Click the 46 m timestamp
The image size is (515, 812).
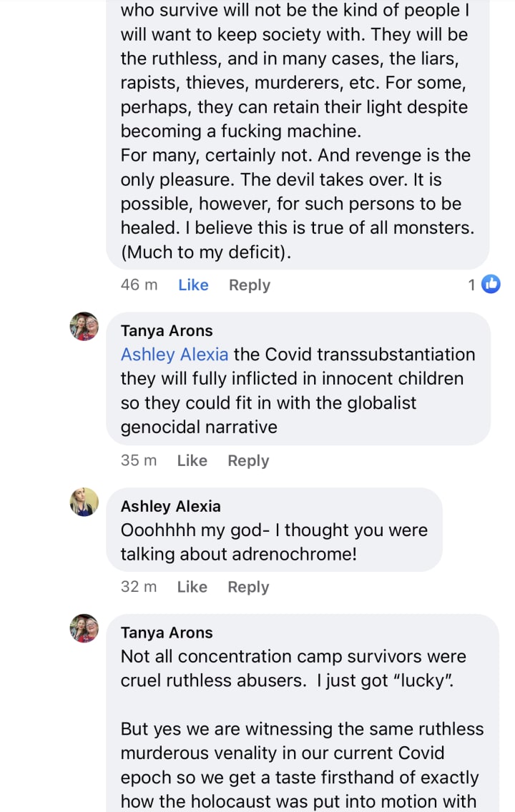(139, 284)
